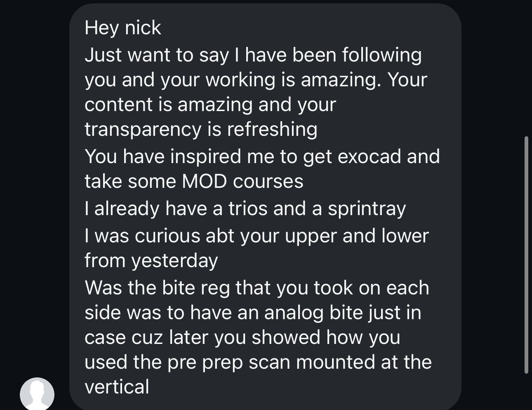Screen dimensions: 532x410
Task: Open the sender's default profile avatar
Action: (37, 394)
